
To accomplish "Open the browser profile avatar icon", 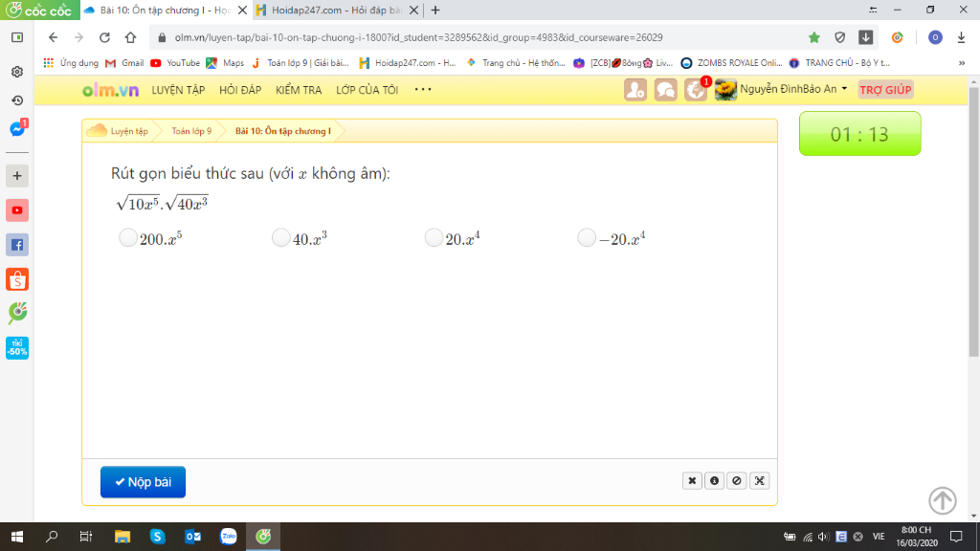I will [x=935, y=37].
